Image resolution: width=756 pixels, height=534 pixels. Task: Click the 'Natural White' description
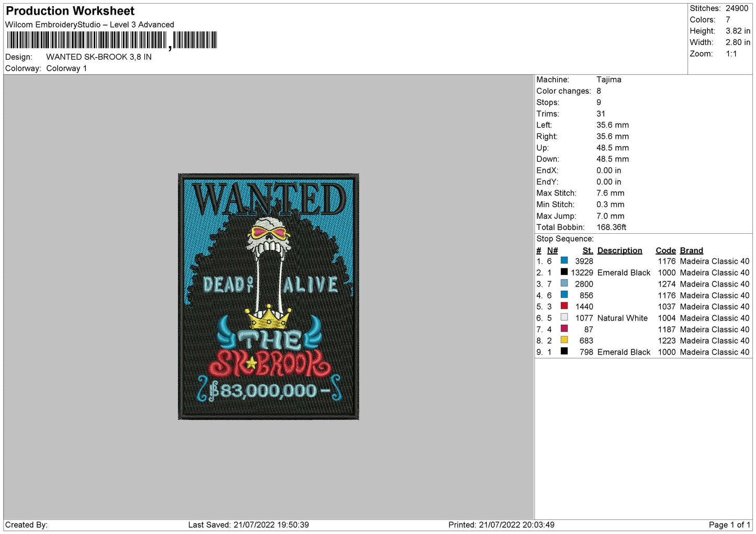click(622, 318)
